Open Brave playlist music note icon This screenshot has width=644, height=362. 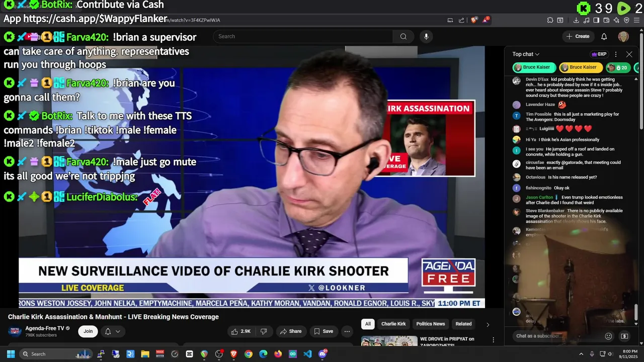coord(586,20)
